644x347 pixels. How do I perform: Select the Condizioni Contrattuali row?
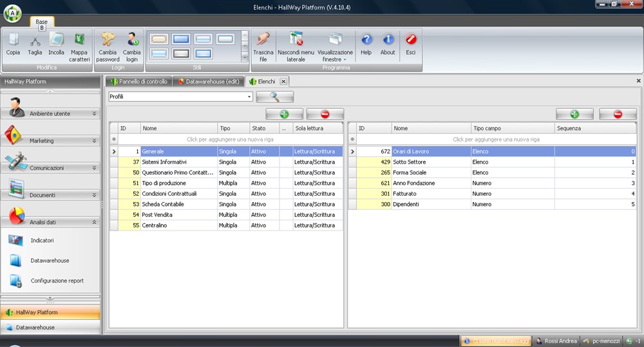tap(226, 193)
